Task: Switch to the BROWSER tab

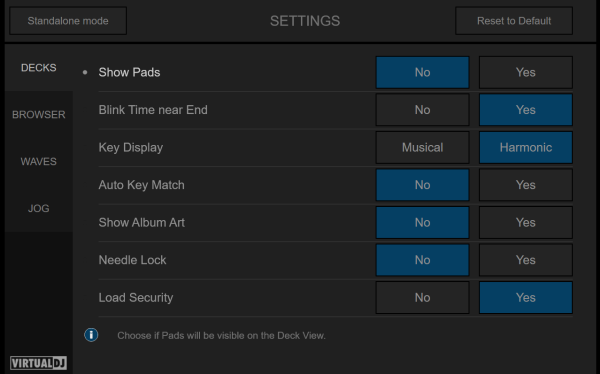Action: 39,114
